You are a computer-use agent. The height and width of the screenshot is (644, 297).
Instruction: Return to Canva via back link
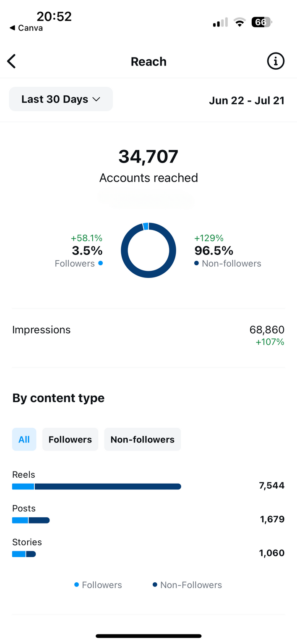click(26, 28)
